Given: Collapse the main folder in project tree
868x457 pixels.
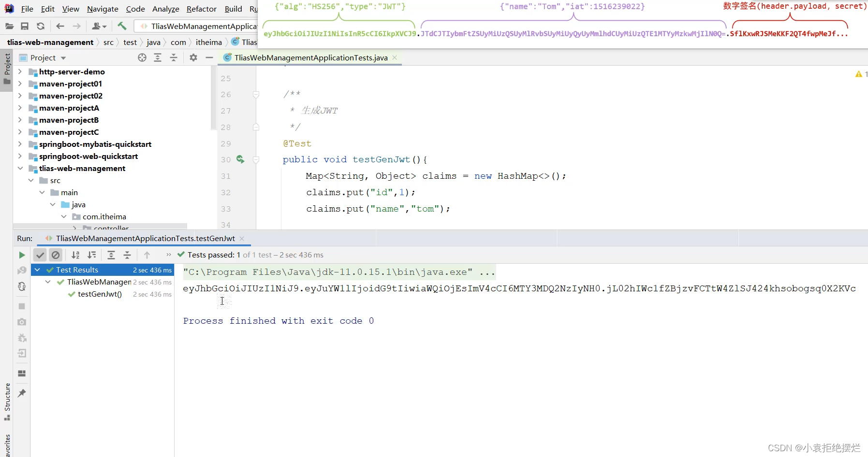Looking at the screenshot, I should pyautogui.click(x=42, y=192).
